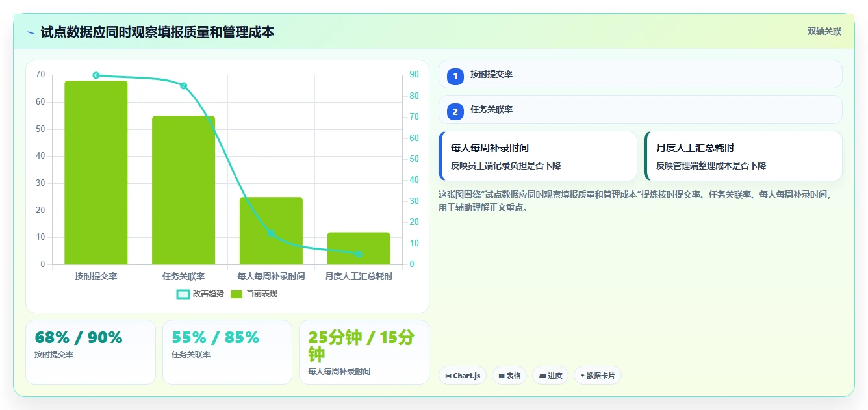The width and height of the screenshot is (868, 410).
Task: Click the right axis value 90
Action: tap(414, 75)
